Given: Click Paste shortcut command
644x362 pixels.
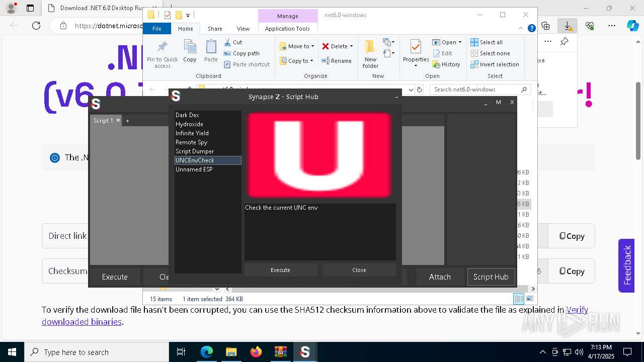Looking at the screenshot, I should [x=247, y=64].
